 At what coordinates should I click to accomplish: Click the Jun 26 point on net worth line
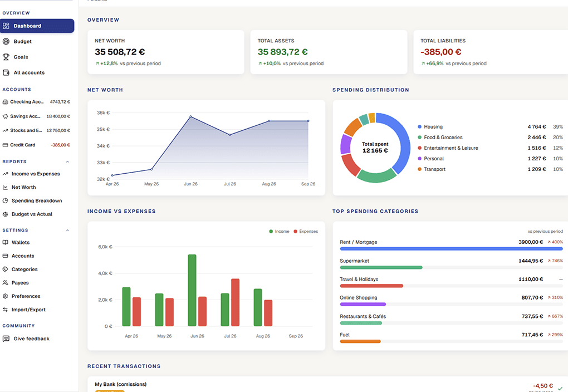pos(190,117)
